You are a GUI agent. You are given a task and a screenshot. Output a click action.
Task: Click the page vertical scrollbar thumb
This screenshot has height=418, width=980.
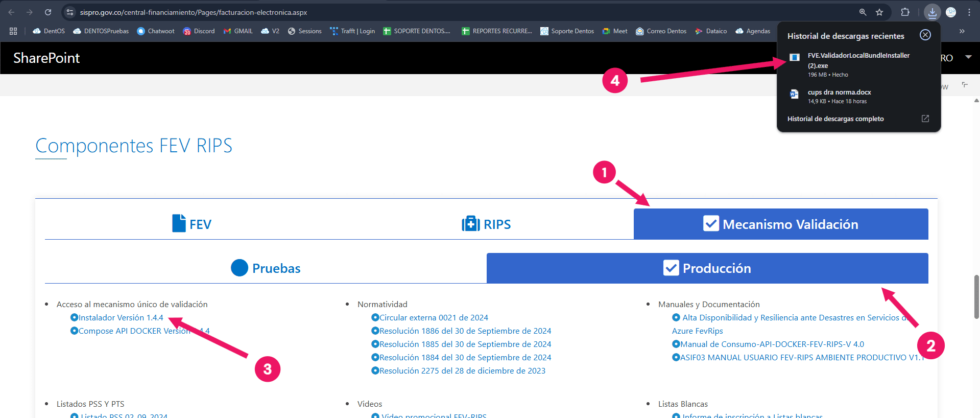(976, 296)
